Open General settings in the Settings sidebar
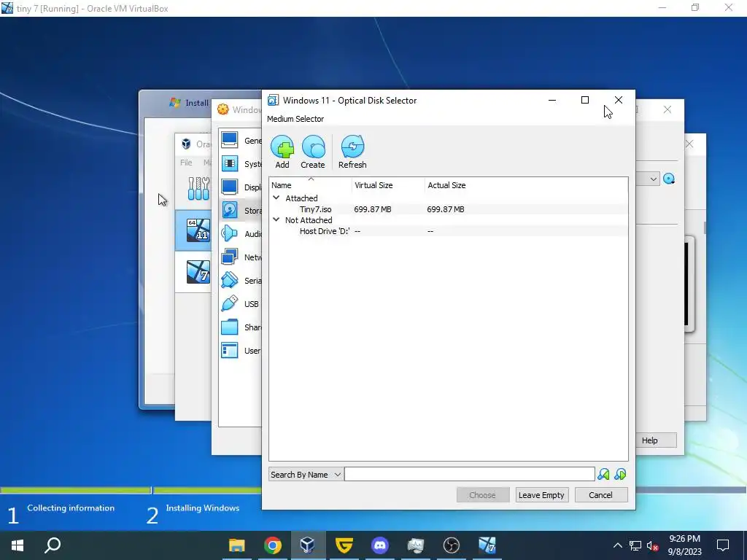747x560 pixels. coord(241,141)
